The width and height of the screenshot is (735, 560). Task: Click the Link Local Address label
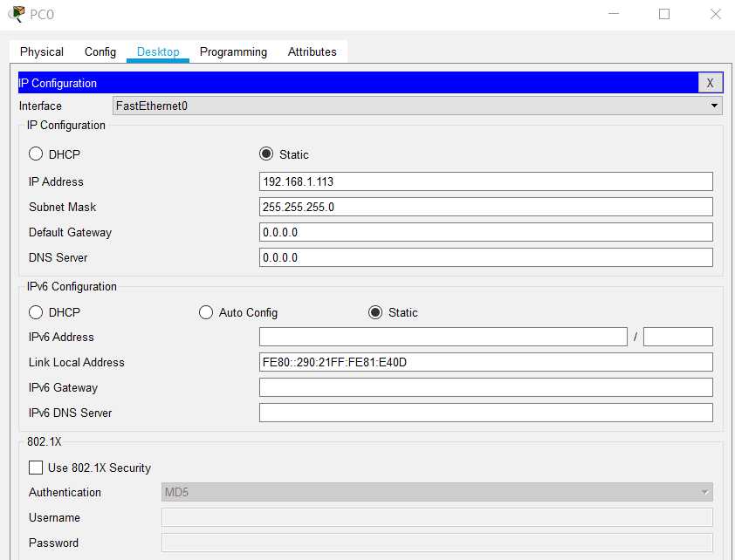pos(77,362)
